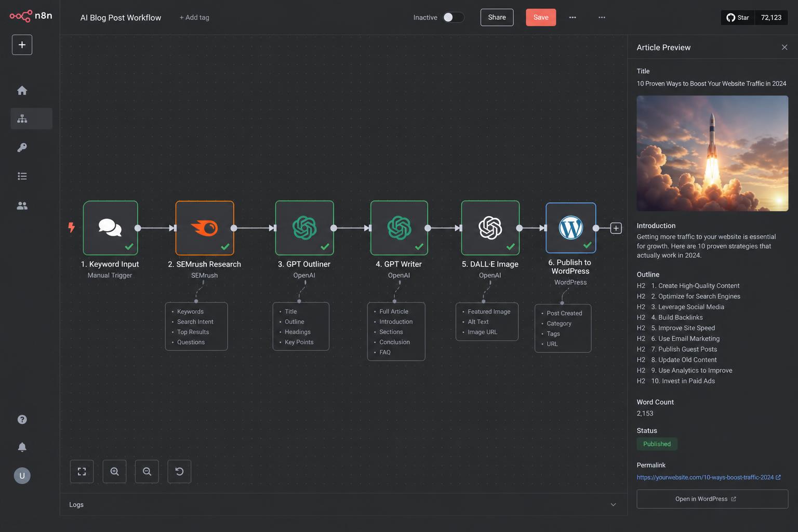This screenshot has height=532, width=798.
Task: Click Headings in GPT Outliner box
Action: click(x=298, y=331)
